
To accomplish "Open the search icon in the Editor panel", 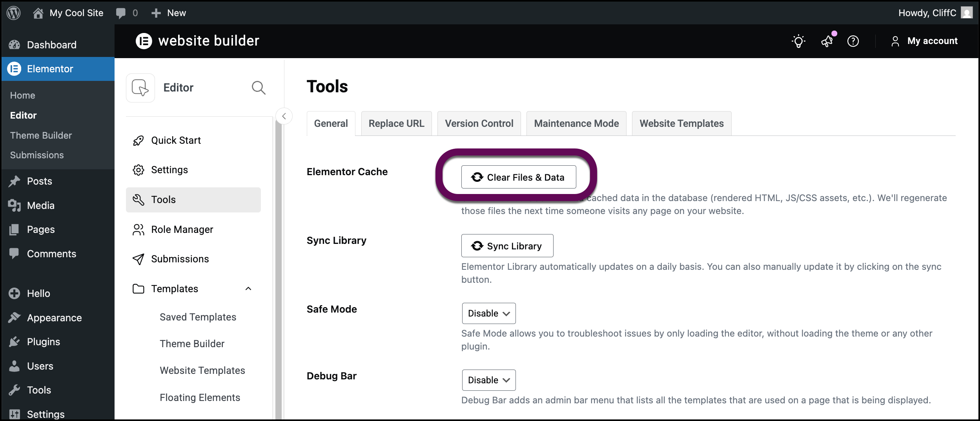I will [259, 88].
